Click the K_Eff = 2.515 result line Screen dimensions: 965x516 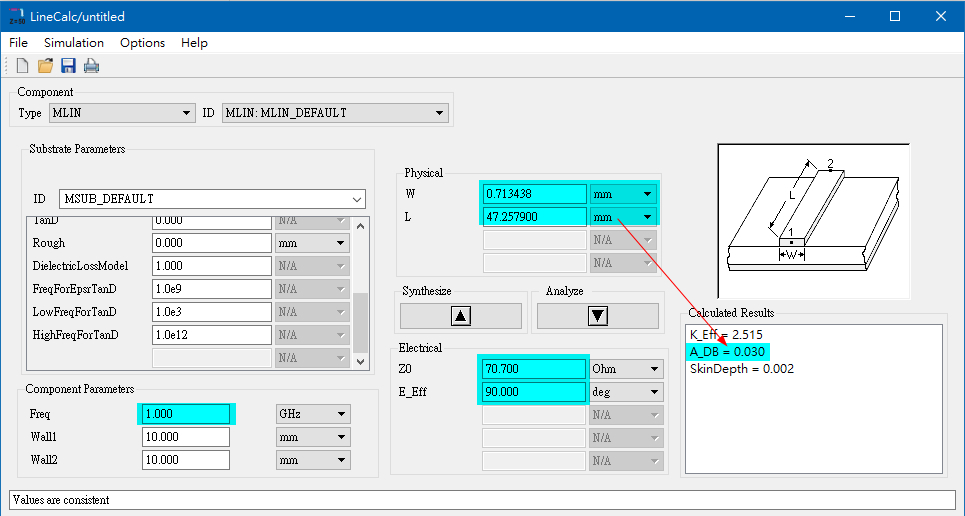click(726, 335)
